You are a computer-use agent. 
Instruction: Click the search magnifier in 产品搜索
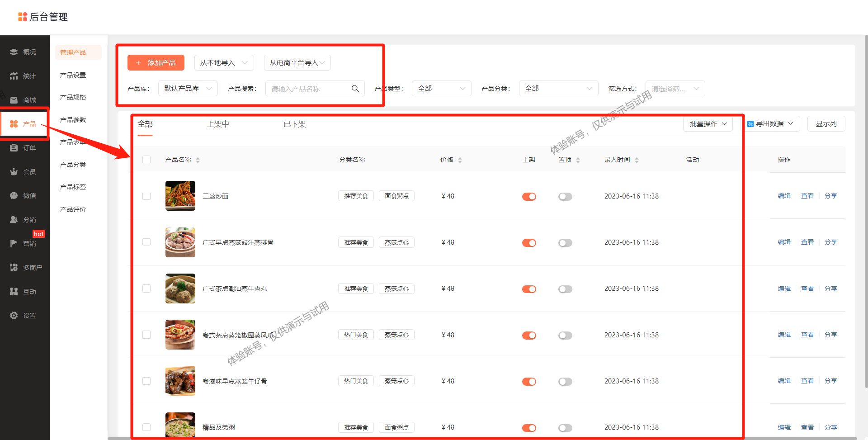[x=355, y=89]
